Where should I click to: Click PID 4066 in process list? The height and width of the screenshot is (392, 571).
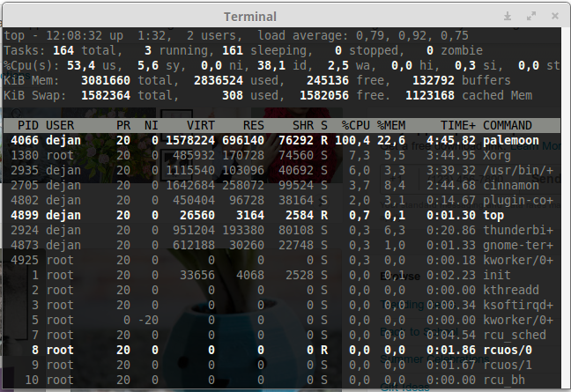25,140
